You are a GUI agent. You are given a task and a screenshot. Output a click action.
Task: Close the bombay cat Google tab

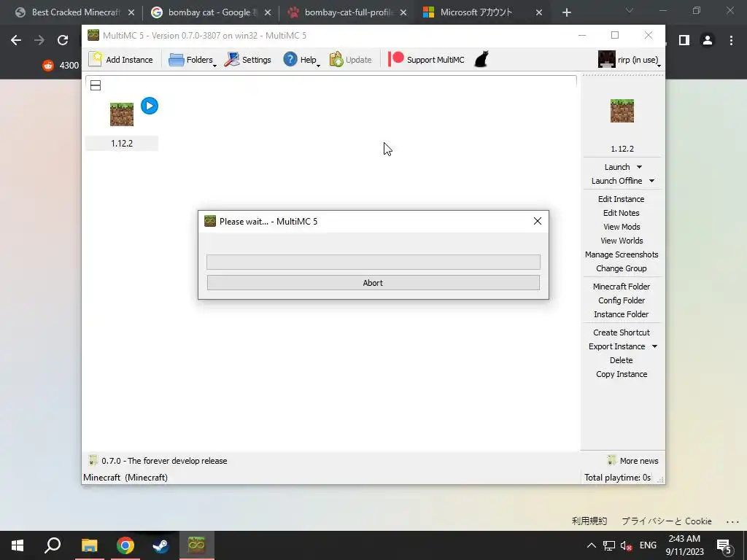[x=268, y=12]
